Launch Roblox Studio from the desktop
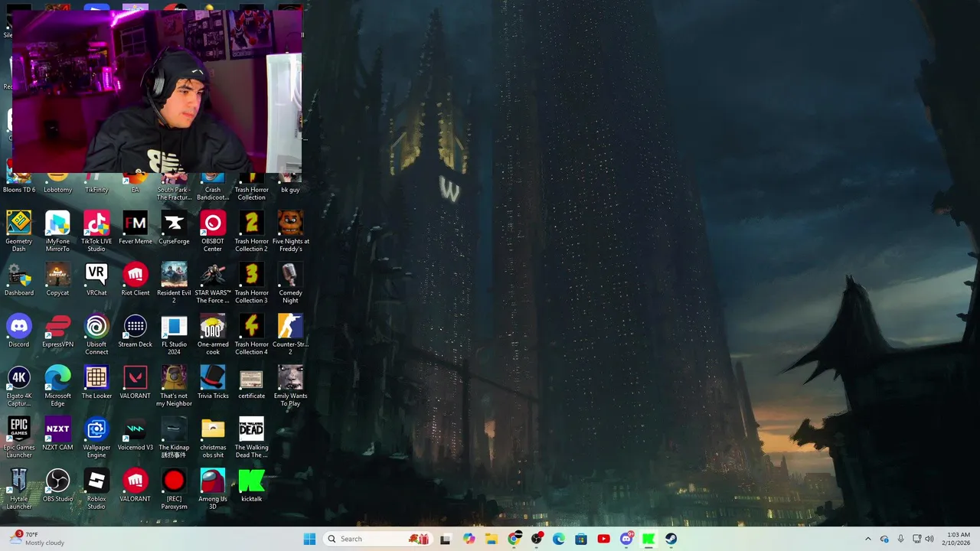The width and height of the screenshot is (980, 551). point(96,488)
